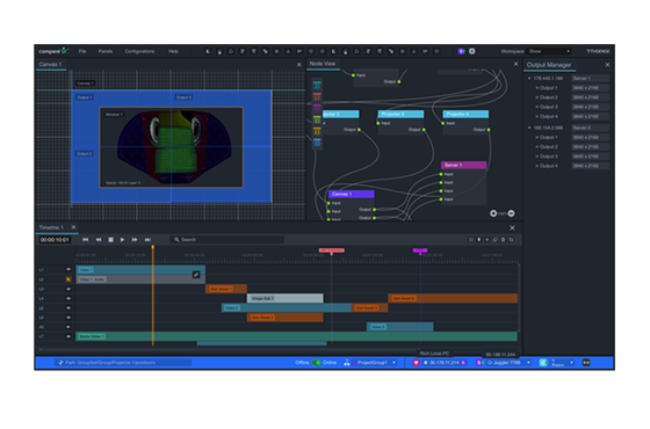
Task: Open the Help menu
Action: pos(173,51)
